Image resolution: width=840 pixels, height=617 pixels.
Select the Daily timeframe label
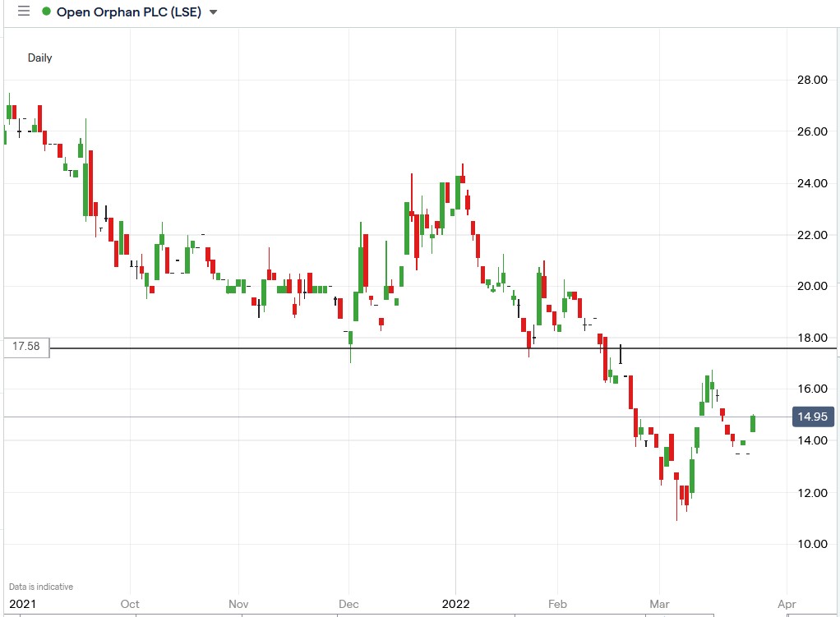click(39, 58)
